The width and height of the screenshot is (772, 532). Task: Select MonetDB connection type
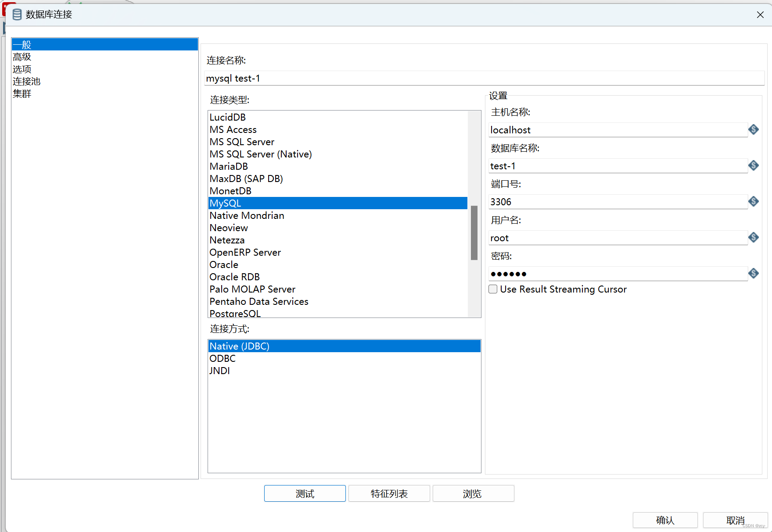[x=338, y=191]
